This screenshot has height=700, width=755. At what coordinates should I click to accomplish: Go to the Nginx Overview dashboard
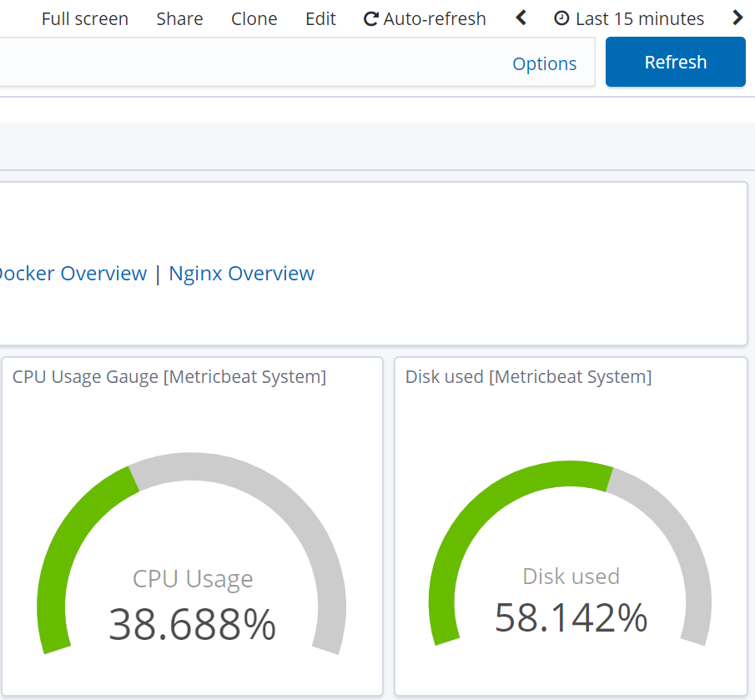tap(241, 273)
